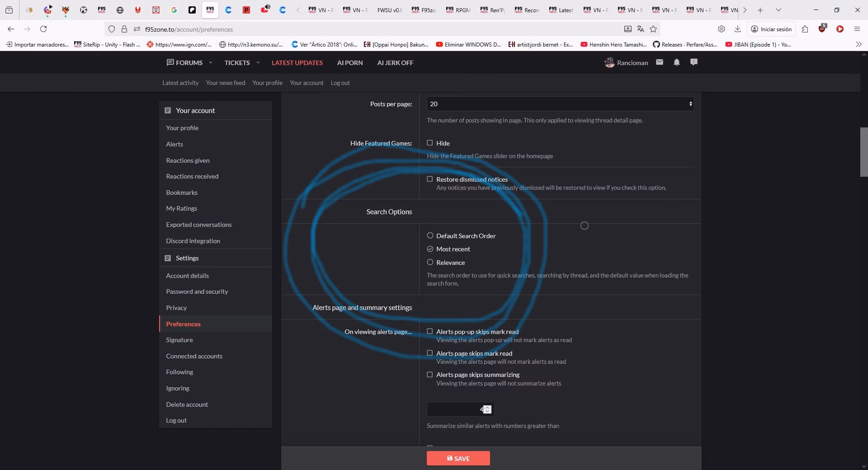This screenshot has height=470, width=868.
Task: Expand the Tickets menu arrow
Action: pyautogui.click(x=258, y=63)
